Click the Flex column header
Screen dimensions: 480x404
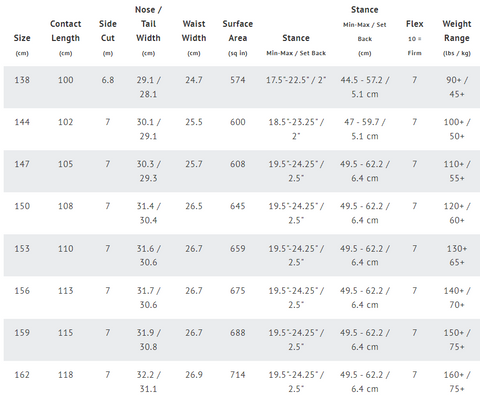coord(414,38)
